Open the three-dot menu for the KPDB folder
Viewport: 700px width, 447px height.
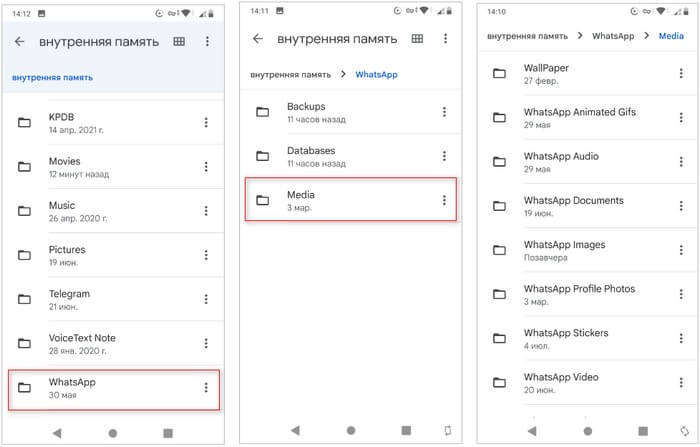point(206,122)
